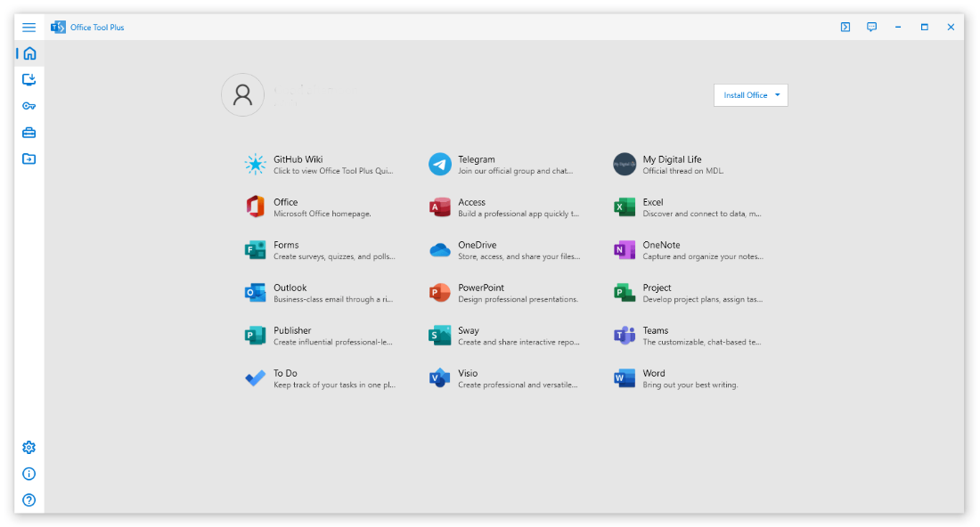Open the Help question mark icon
Image resolution: width=980 pixels, height=527 pixels.
(x=29, y=500)
